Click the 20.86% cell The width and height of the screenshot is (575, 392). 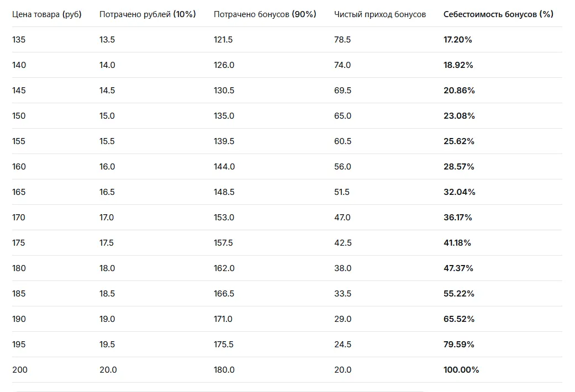[x=459, y=90]
